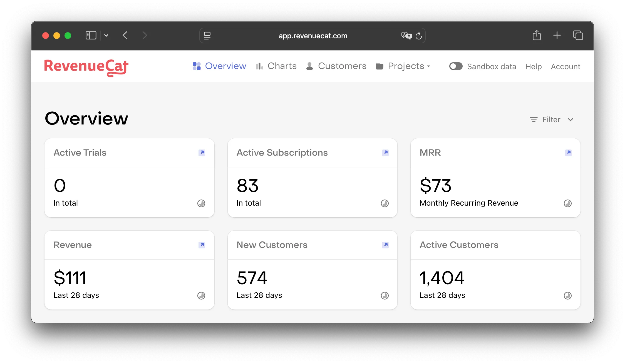This screenshot has height=364, width=625.
Task: Open the New Customers chart link icon
Action: [385, 245]
